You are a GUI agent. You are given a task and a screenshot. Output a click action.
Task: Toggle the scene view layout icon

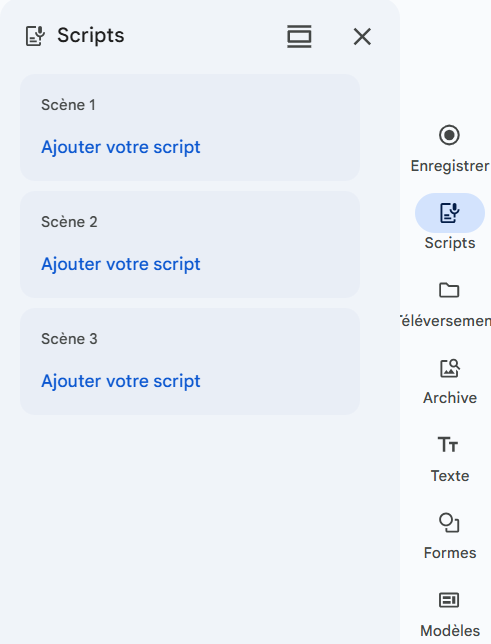(299, 37)
